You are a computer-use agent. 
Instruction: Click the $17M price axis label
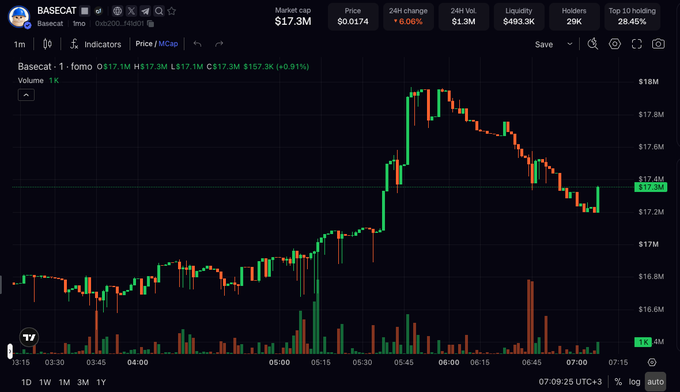(x=648, y=245)
